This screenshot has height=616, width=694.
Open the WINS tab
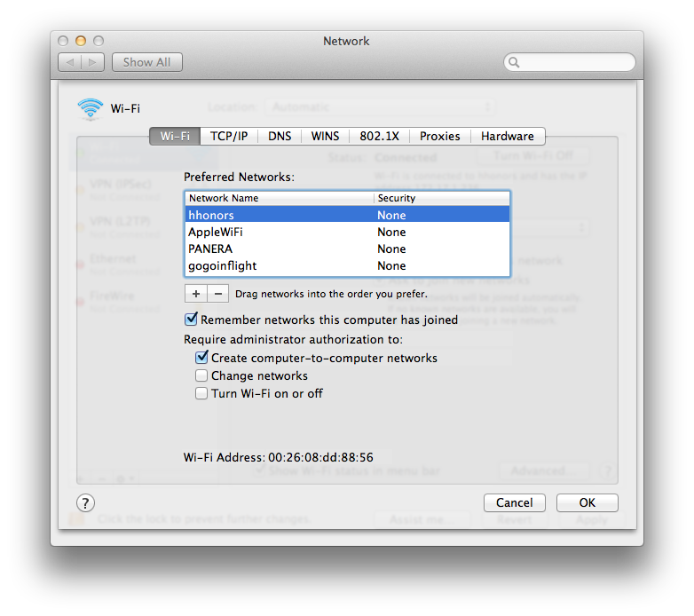326,137
